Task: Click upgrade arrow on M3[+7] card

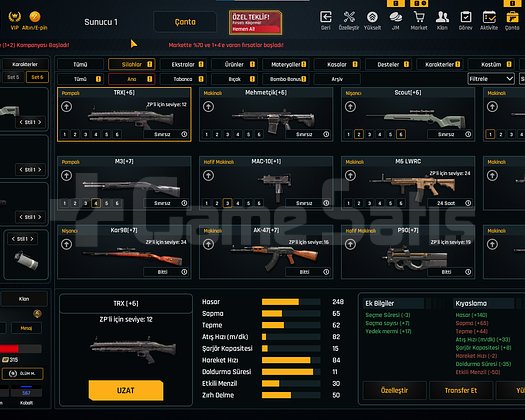Action: 66,176
